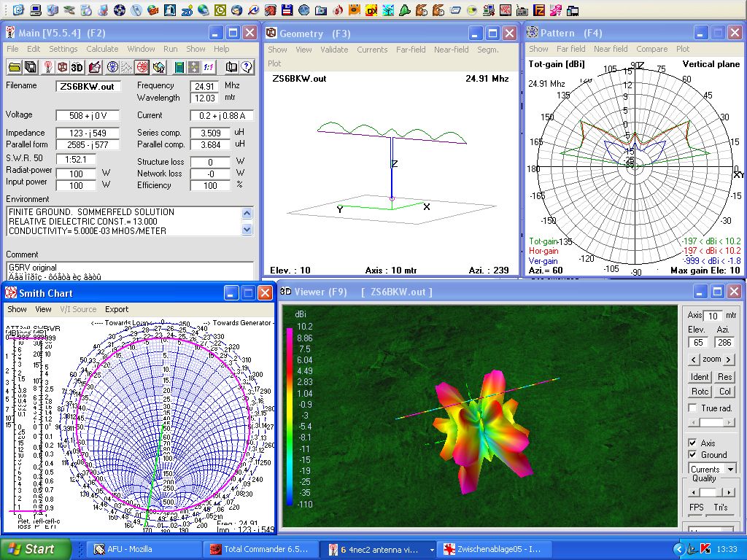Click the calculator icon in Main toolbar
Viewport: 747px width, 560px height.
click(x=179, y=67)
